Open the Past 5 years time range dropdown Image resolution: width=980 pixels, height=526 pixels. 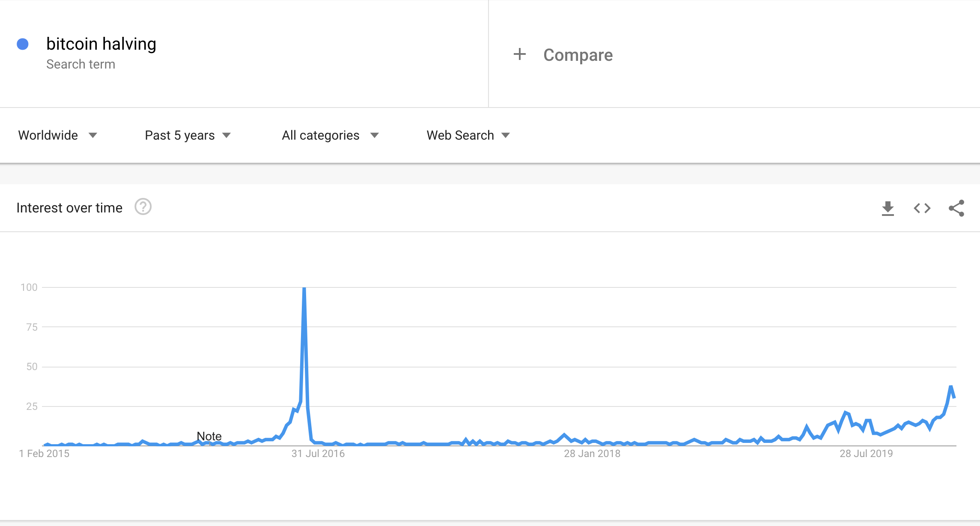click(x=187, y=135)
